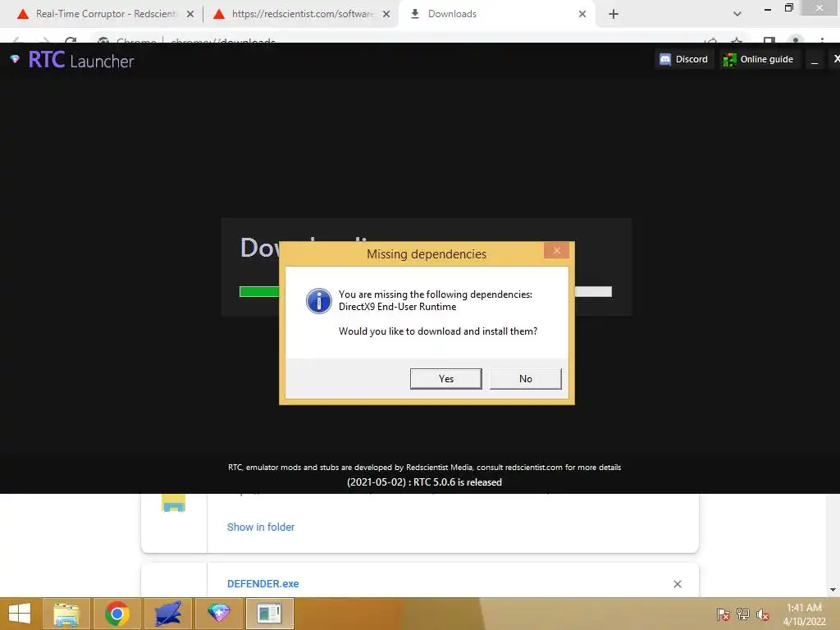The height and width of the screenshot is (630, 840).
Task: Click the network tray icon
Action: (x=743, y=614)
